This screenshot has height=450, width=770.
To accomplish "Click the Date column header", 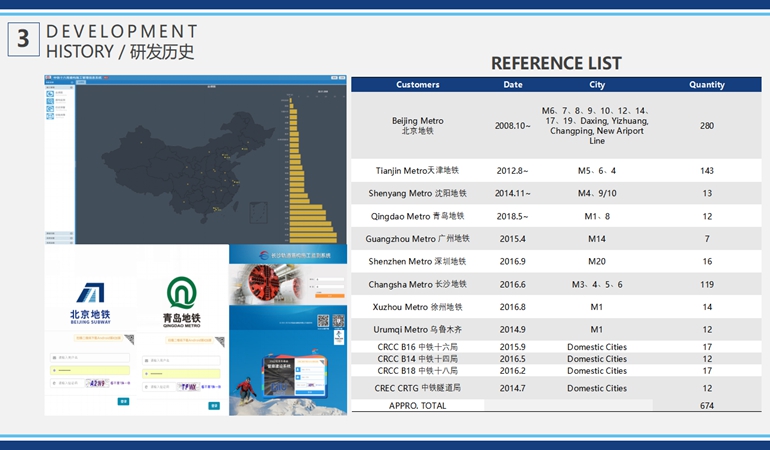I will click(513, 84).
